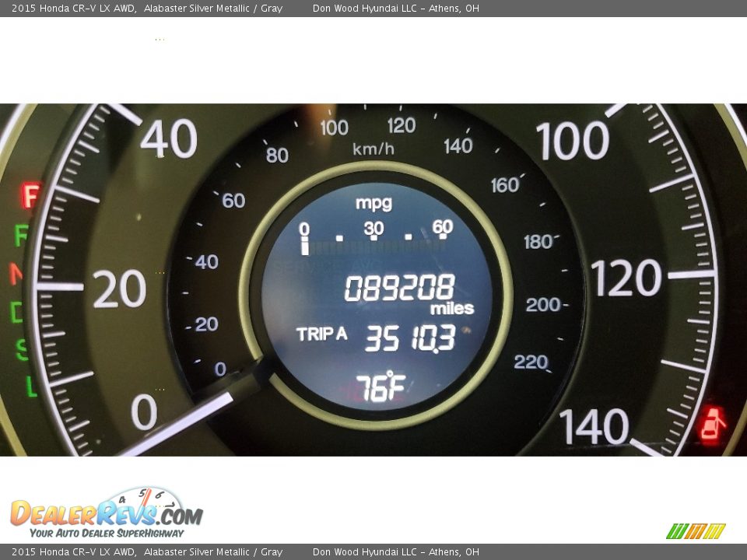The width and height of the screenshot is (747, 560).
Task: Click the green S gear indicator
Action: pyautogui.click(x=23, y=350)
